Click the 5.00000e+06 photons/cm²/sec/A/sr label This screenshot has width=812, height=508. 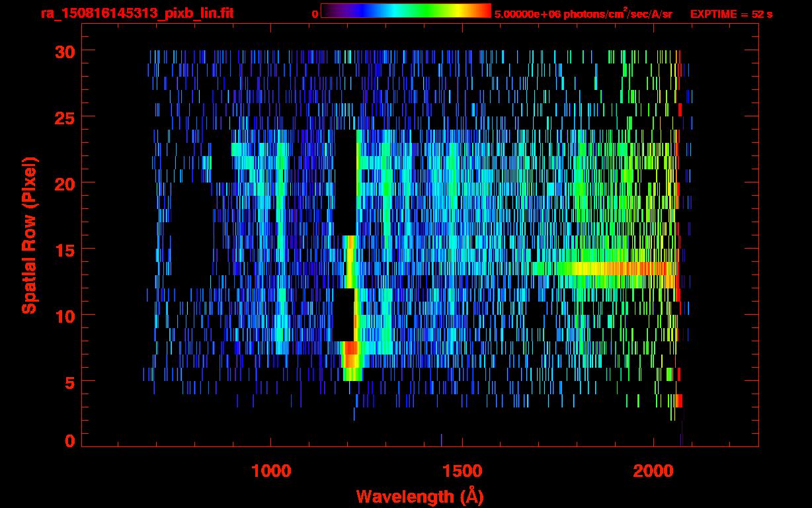pyautogui.click(x=583, y=13)
